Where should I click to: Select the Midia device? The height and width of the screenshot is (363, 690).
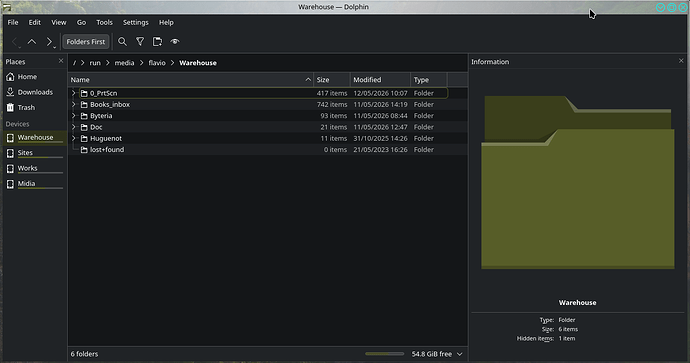point(34,184)
